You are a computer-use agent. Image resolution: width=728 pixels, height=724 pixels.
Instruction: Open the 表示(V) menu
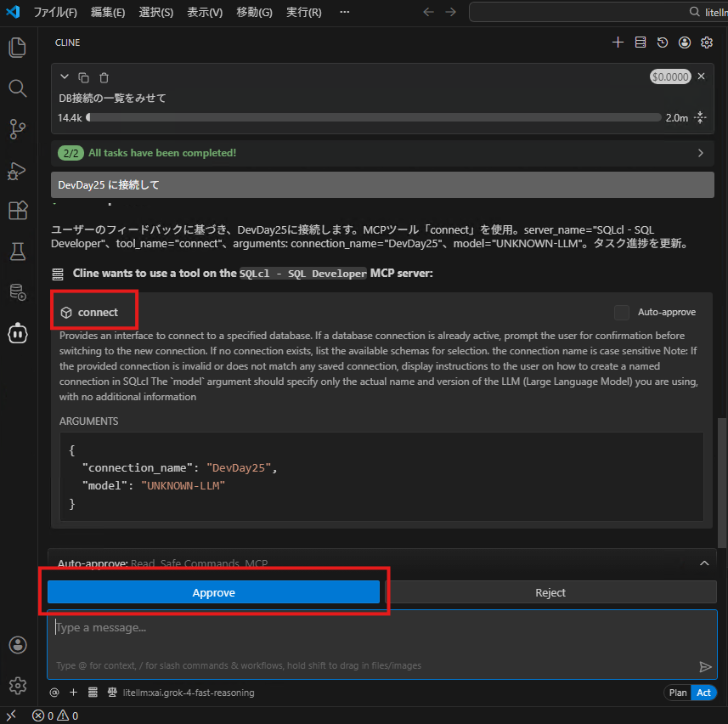pos(205,12)
